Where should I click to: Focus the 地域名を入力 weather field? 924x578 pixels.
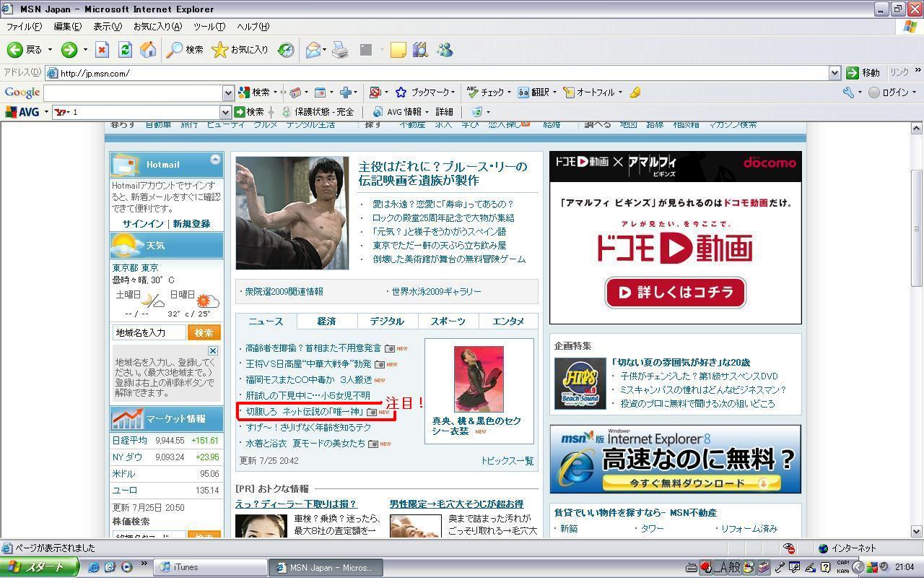(x=149, y=332)
